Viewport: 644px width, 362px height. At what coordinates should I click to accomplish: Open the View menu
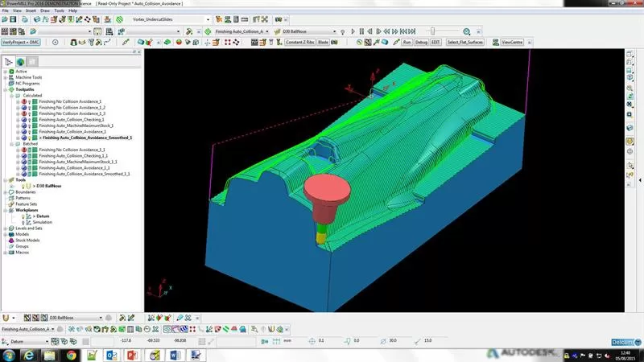pyautogui.click(x=17, y=10)
